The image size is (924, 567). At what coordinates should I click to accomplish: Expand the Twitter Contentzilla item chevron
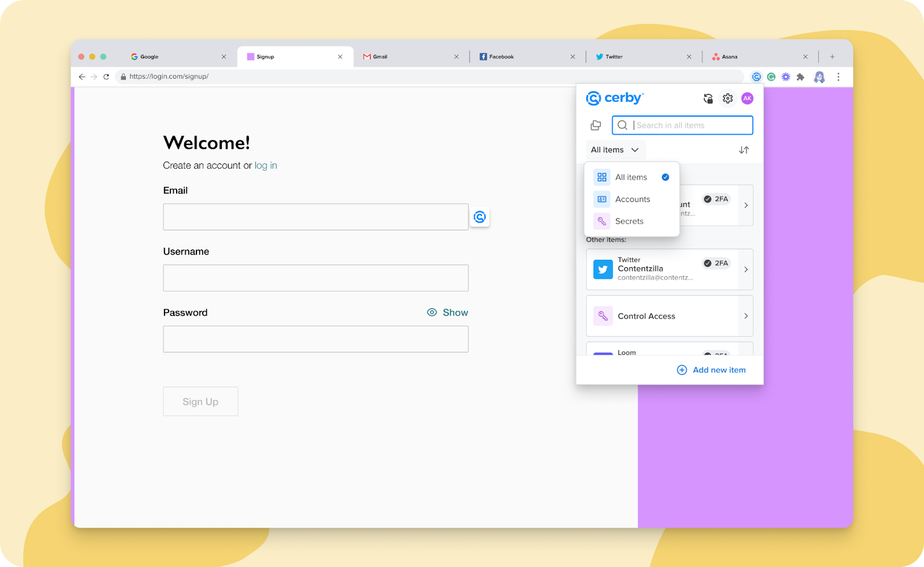[x=746, y=270]
